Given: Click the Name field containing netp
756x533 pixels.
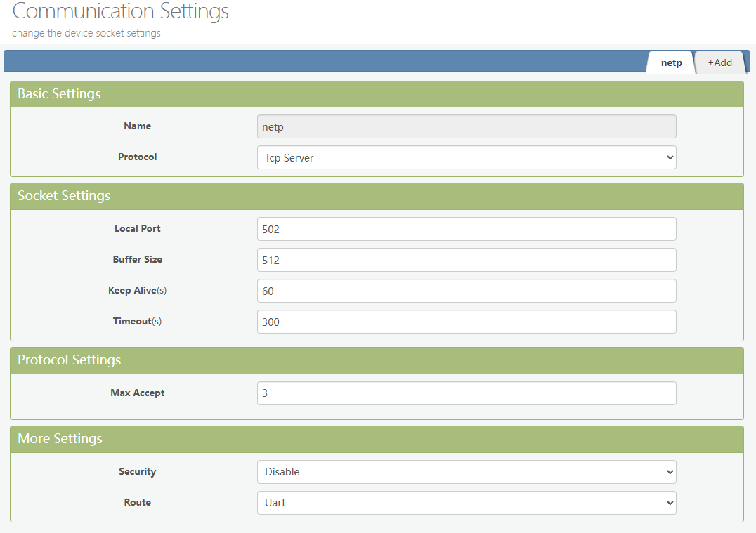Looking at the screenshot, I should click(467, 127).
